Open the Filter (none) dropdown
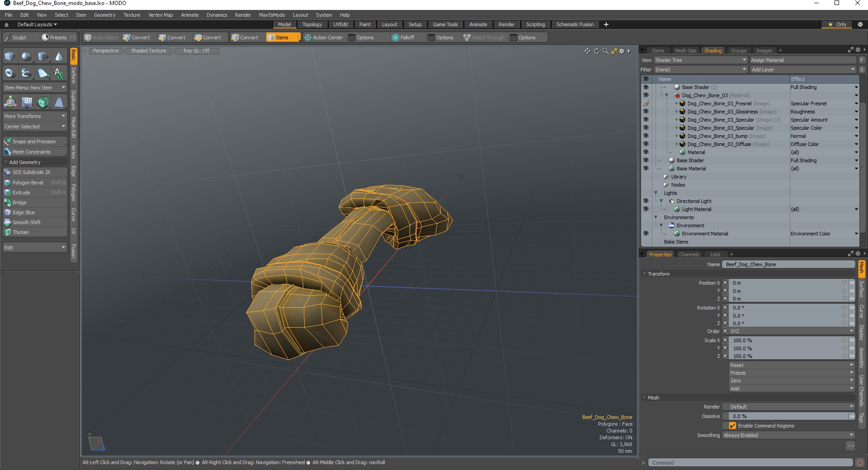 pos(700,70)
